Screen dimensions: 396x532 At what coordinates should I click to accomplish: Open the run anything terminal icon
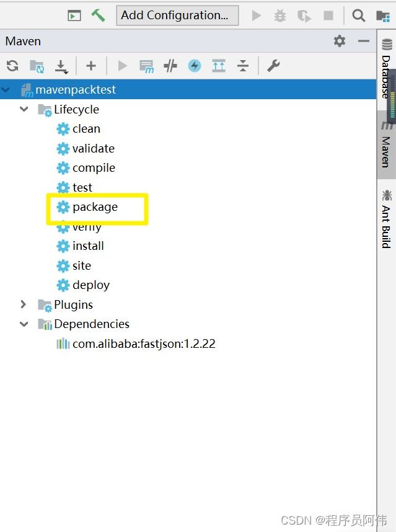coord(74,16)
